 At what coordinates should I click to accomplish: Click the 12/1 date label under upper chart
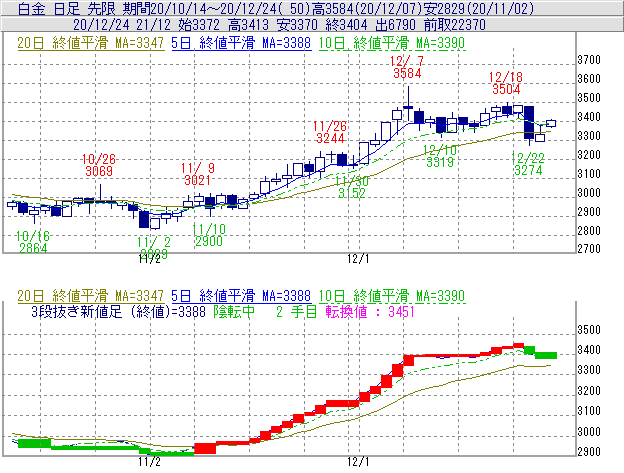[x=358, y=259]
